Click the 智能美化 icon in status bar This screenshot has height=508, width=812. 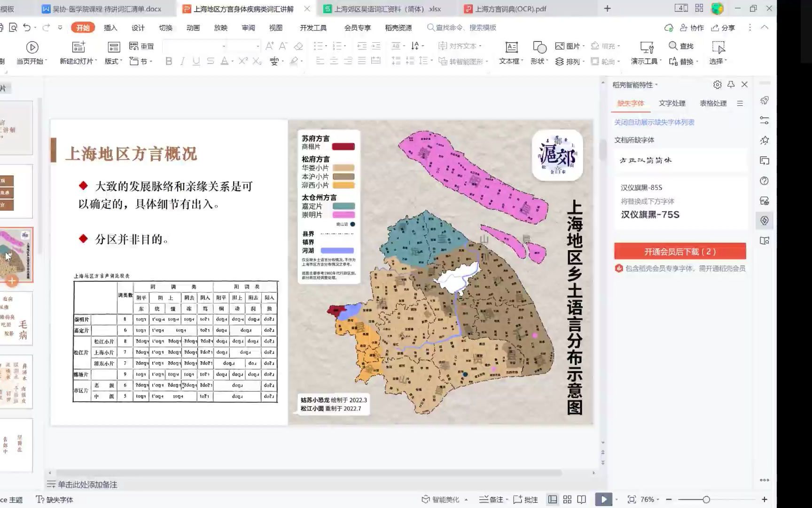tap(440, 499)
